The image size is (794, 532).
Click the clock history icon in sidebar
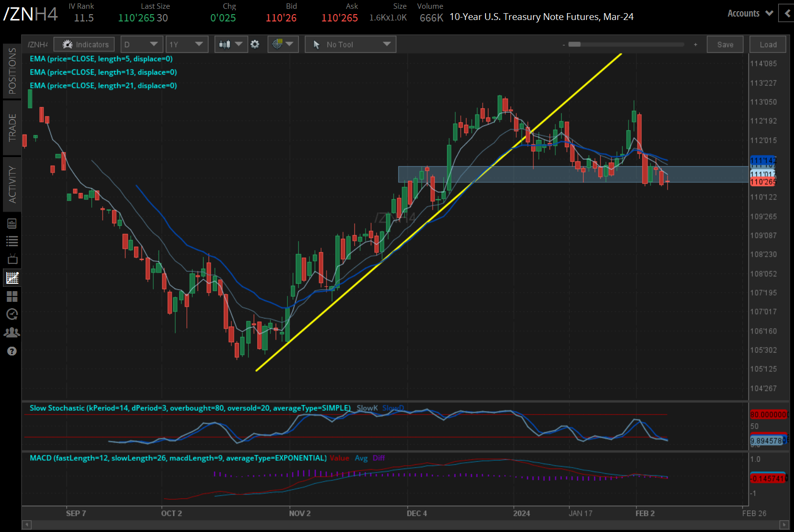coord(12,315)
